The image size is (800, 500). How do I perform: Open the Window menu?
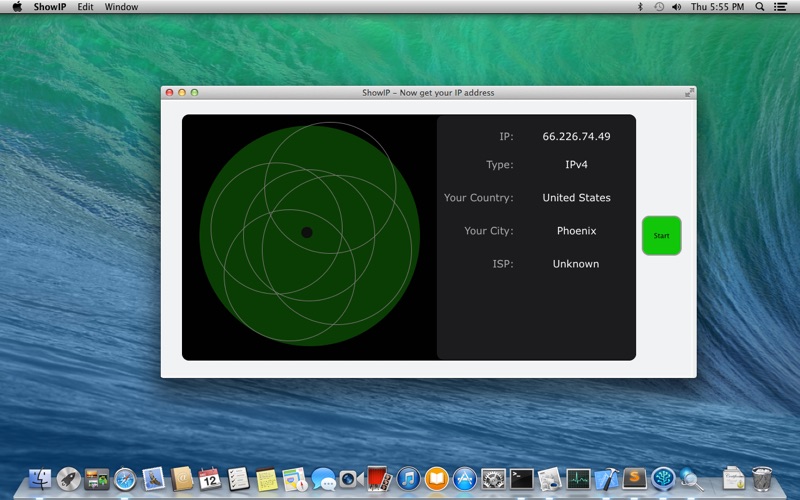pyautogui.click(x=121, y=7)
